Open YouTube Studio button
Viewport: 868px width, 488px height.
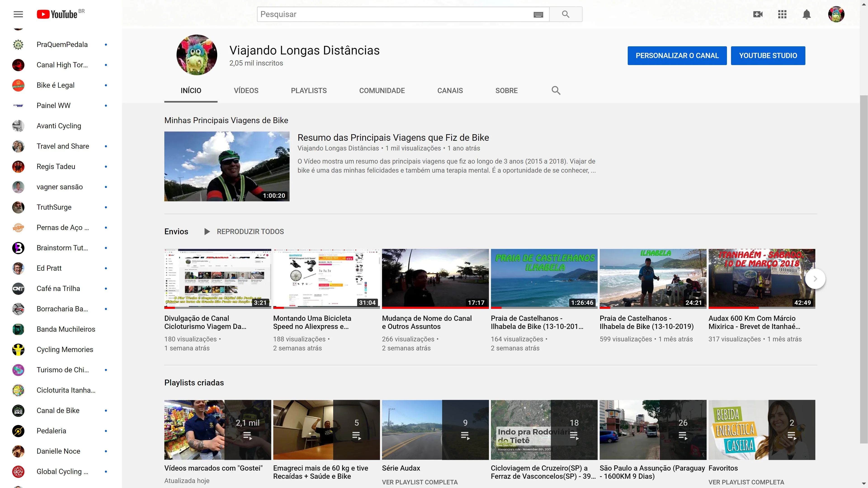pyautogui.click(x=768, y=56)
